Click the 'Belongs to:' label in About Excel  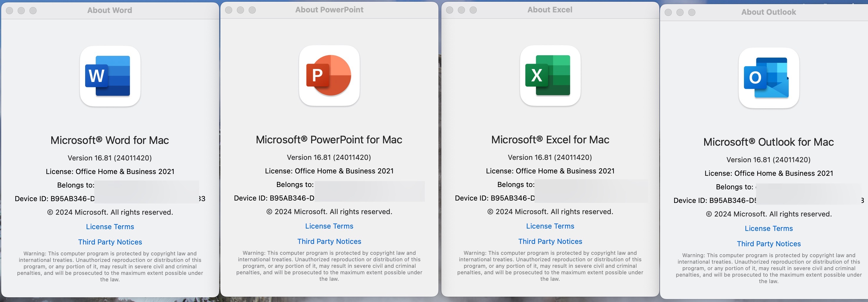516,184
